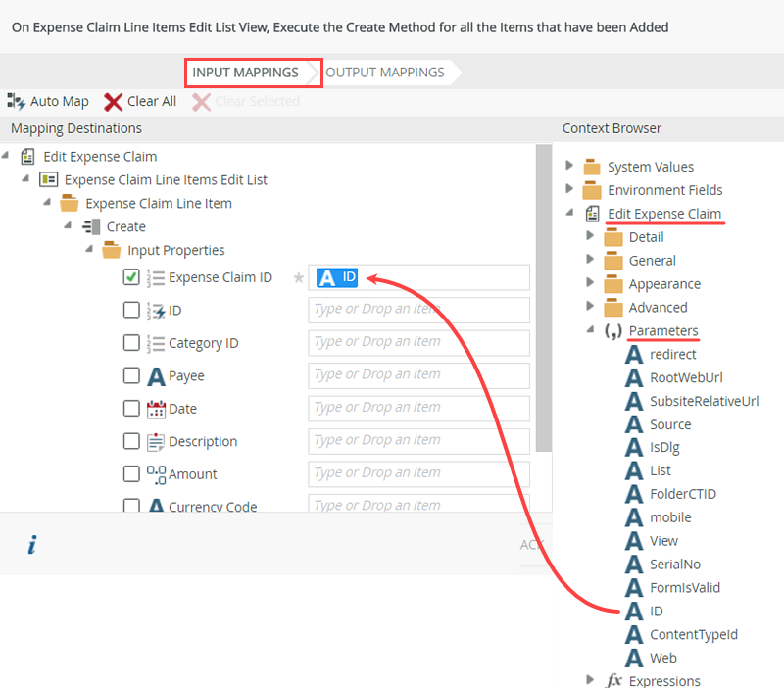Collapse the Expense Claim Line Item node
Image resolution: width=784 pixels, height=688 pixels.
click(x=47, y=202)
